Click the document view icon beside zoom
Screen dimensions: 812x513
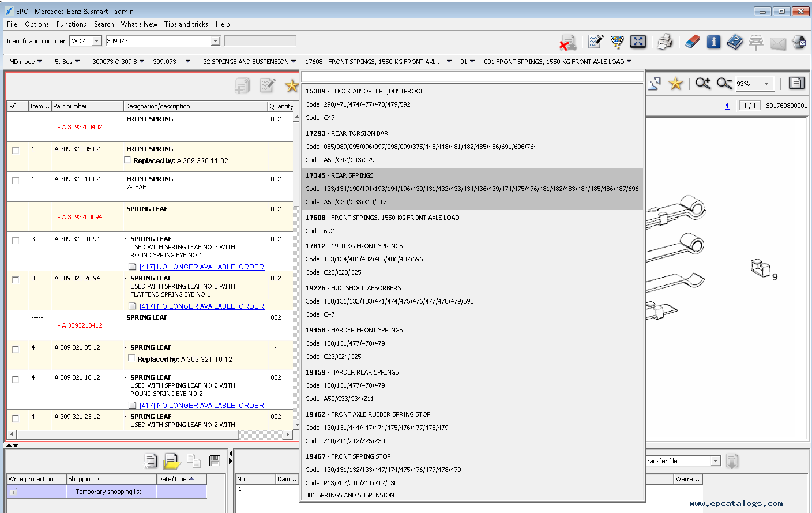796,83
